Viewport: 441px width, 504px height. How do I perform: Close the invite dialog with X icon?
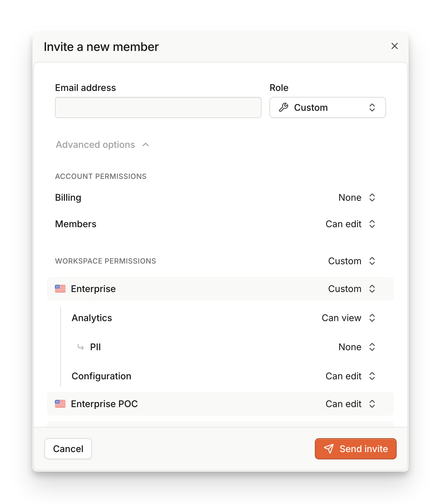tap(394, 46)
